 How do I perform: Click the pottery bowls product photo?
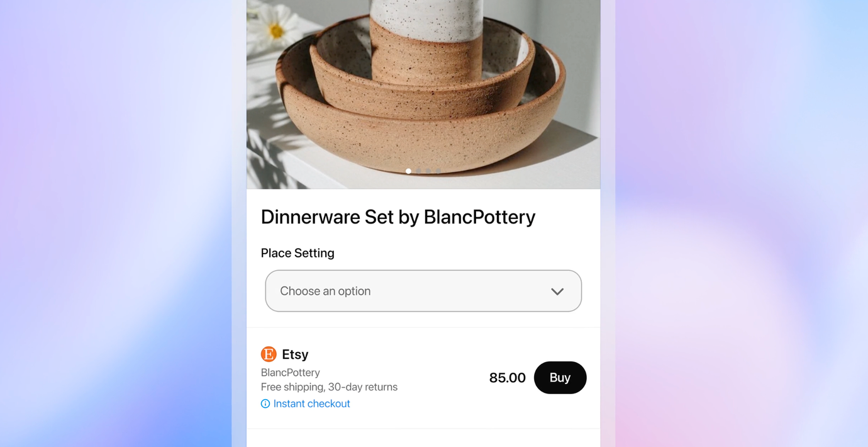423,94
